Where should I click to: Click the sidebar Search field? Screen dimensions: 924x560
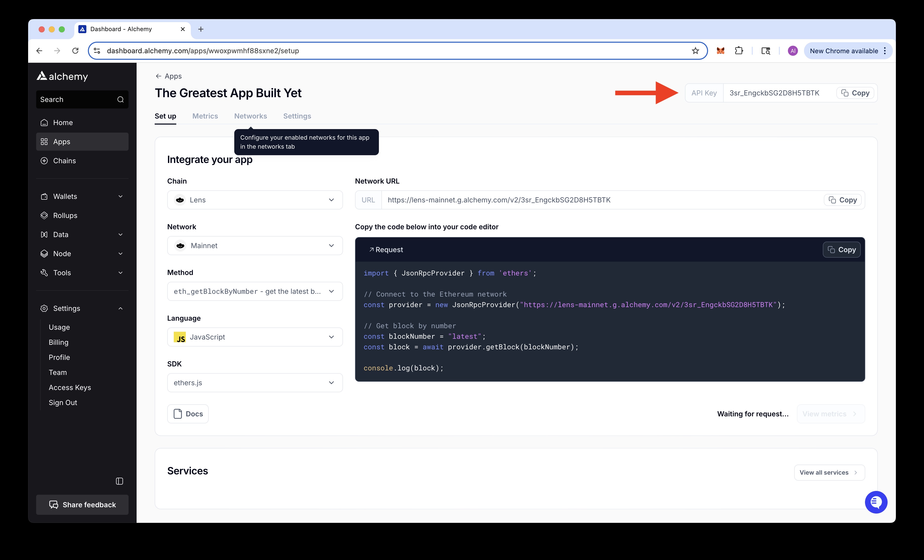point(82,99)
